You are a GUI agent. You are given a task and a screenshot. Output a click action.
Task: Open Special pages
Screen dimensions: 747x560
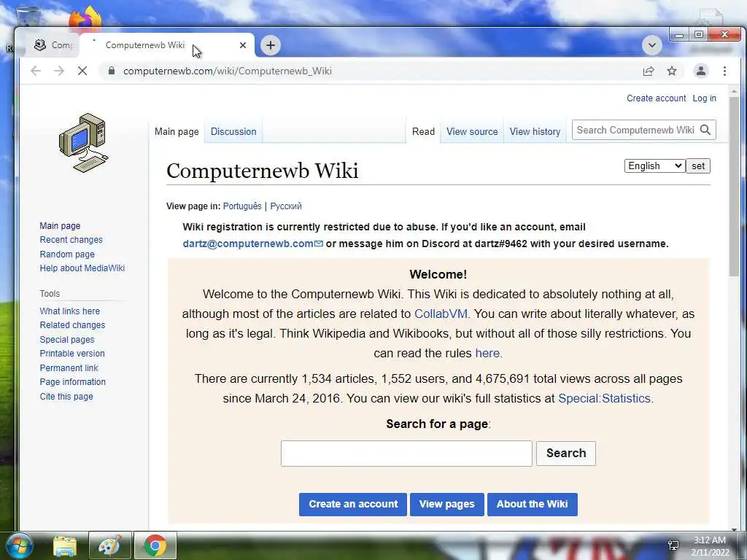67,340
